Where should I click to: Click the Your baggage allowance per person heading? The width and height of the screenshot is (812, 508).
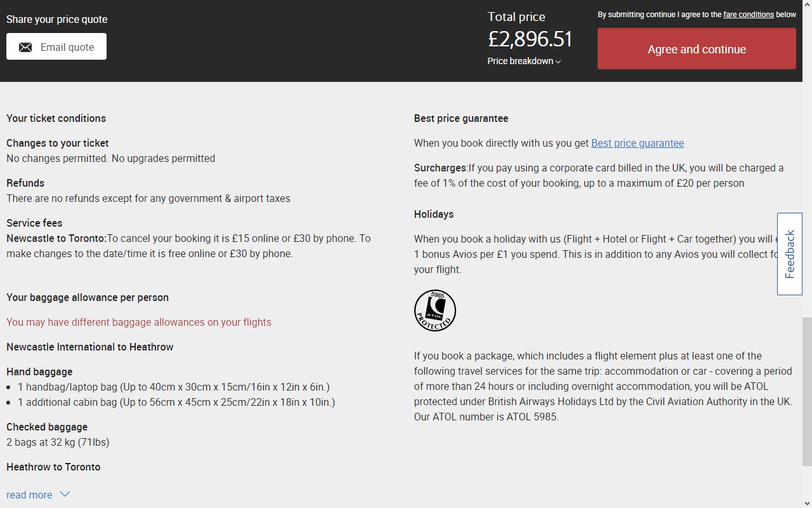tap(88, 298)
